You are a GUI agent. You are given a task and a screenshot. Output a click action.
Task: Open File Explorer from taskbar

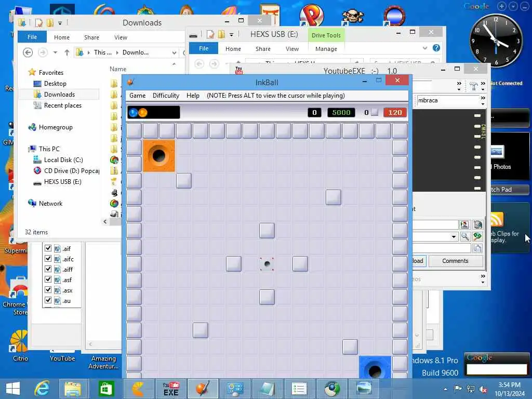[x=73, y=389]
